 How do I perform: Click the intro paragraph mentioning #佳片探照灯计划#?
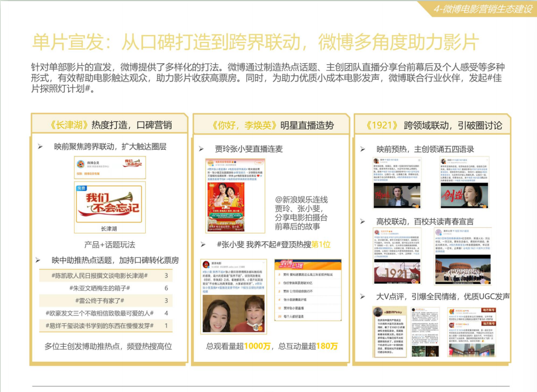268,78
